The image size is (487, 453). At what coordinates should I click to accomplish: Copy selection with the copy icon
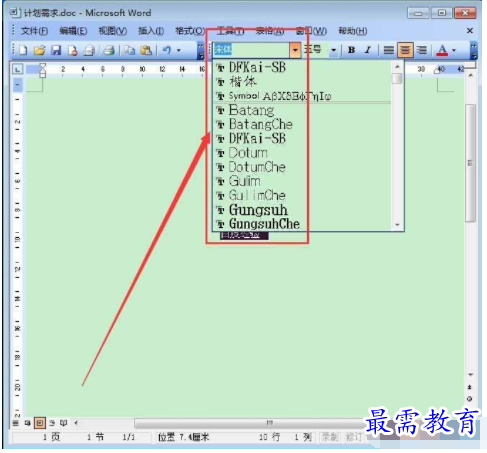[129, 50]
